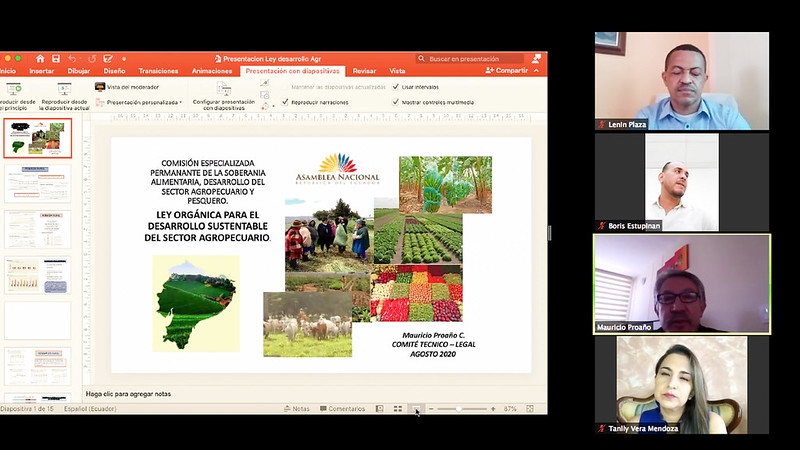Select the blank slide 5 thumbnail
The width and height of the screenshot is (800, 450).
(38, 320)
